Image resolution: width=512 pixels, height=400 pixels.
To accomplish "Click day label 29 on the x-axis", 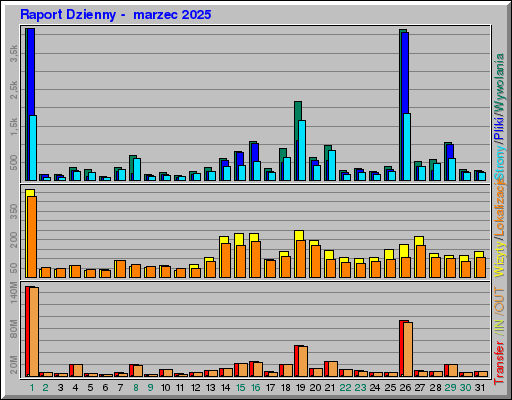I will point(450,388).
